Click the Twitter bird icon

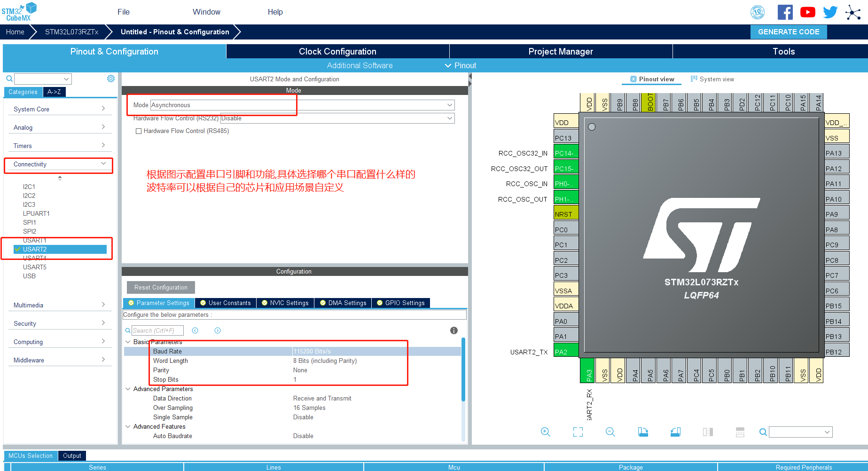(830, 12)
